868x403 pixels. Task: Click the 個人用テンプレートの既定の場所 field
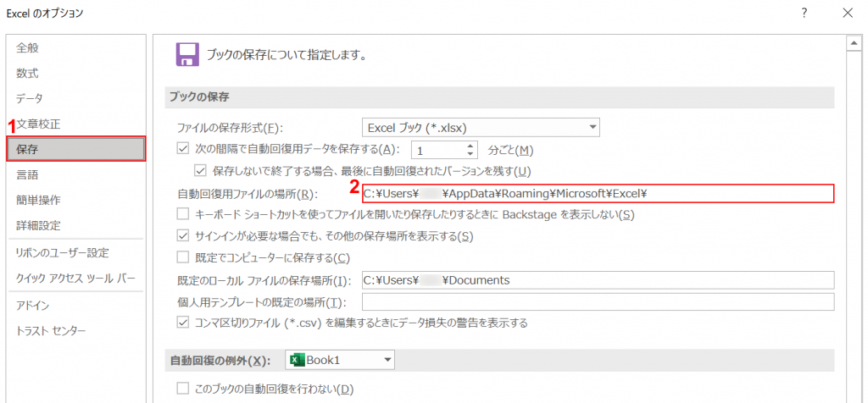(598, 302)
